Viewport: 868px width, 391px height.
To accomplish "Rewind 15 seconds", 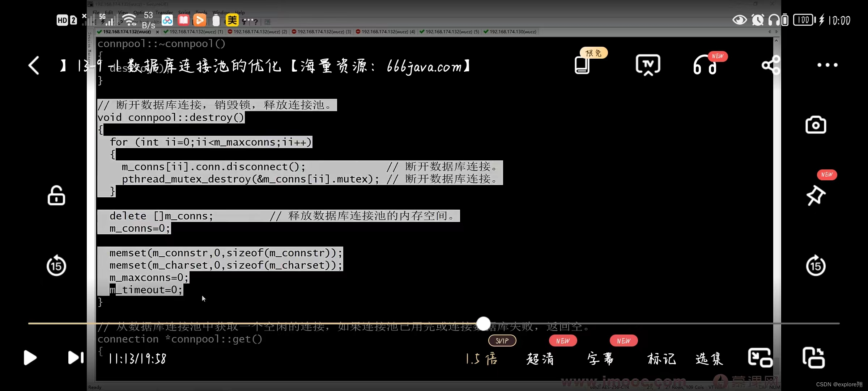I will click(x=56, y=265).
